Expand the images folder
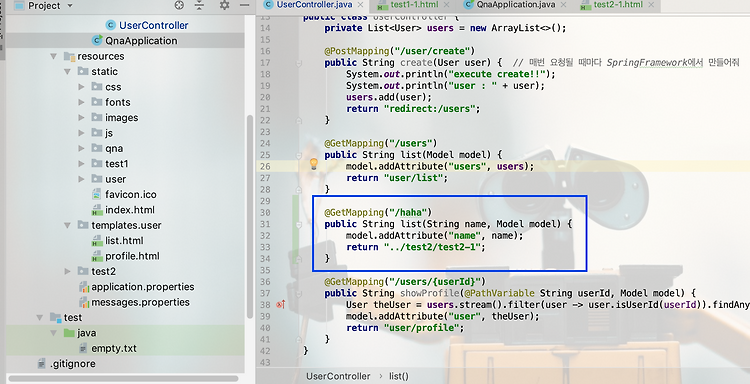 (x=81, y=118)
